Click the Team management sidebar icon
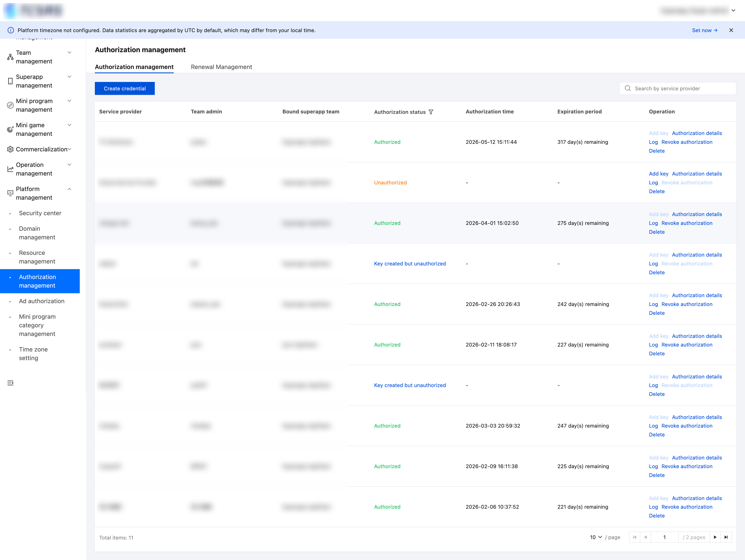The width and height of the screenshot is (745, 560). click(10, 57)
